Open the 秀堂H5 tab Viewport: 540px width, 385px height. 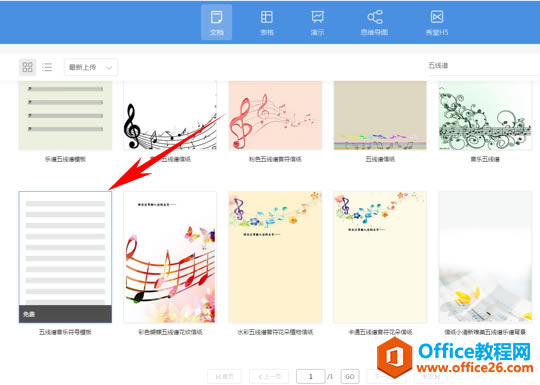437,22
